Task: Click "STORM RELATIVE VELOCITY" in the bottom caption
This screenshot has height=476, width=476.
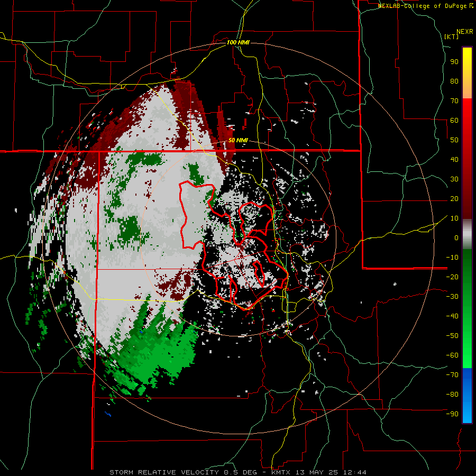Action: [x=164, y=472]
